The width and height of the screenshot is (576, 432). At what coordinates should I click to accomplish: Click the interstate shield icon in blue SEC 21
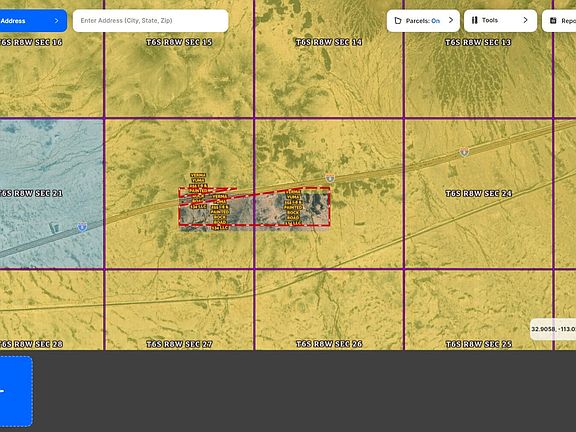[x=82, y=227]
